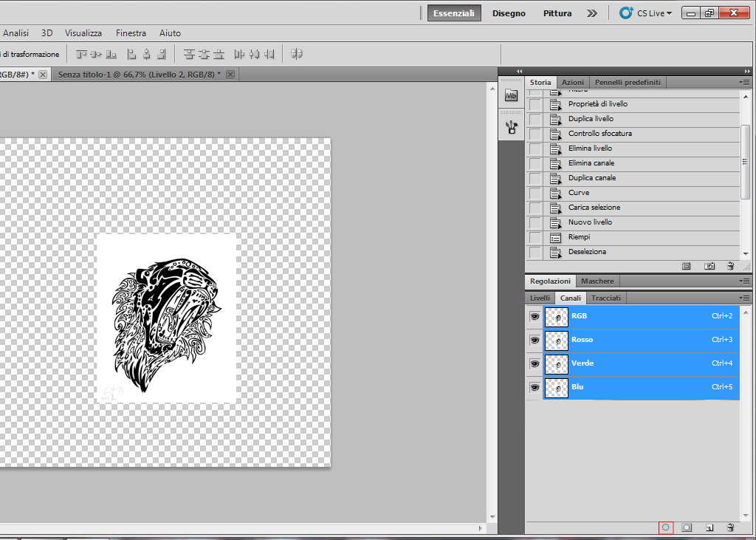Click the Distribute vertical centers icon
The image size is (756, 540).
205,54
